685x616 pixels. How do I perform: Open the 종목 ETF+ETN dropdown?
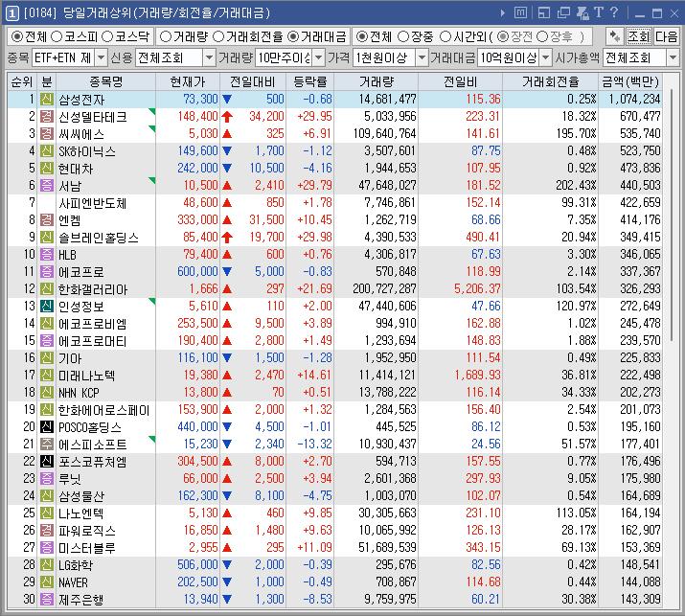(x=101, y=57)
